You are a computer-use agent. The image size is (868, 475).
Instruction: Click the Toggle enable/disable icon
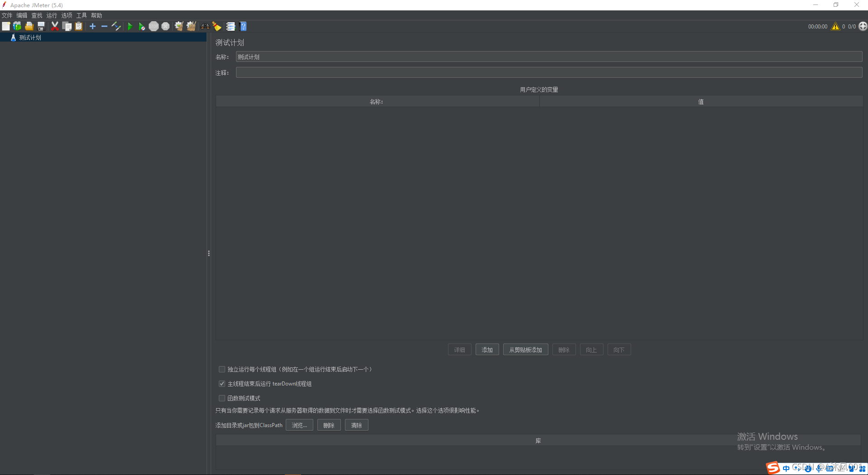[116, 26]
